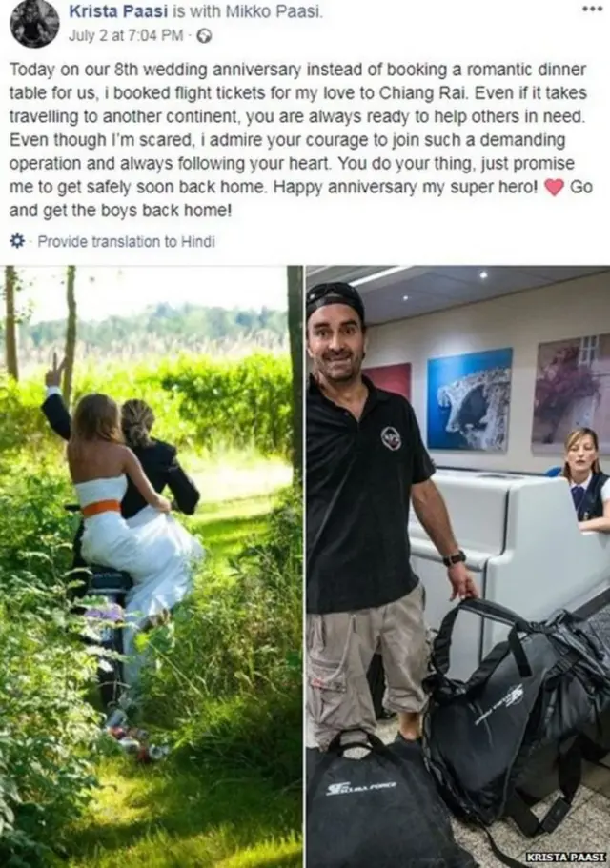This screenshot has height=868, width=610.
Task: Click Krista Paasi's profile picture
Action: coord(35,23)
